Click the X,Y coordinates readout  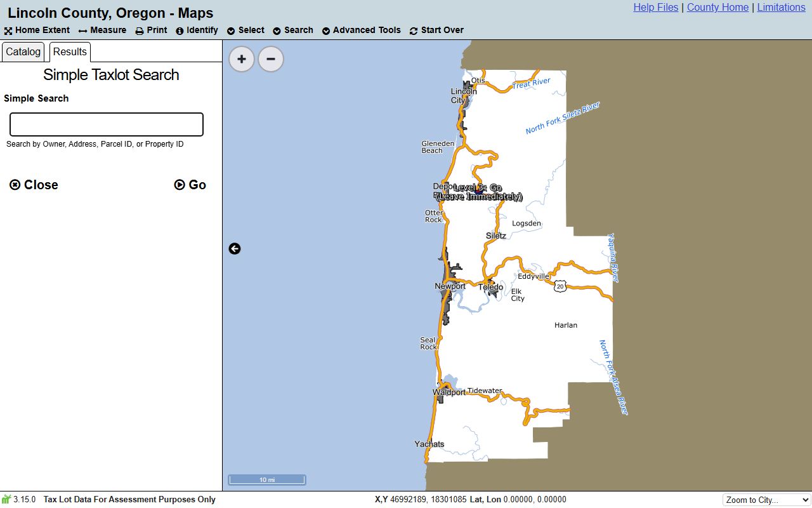(421, 500)
